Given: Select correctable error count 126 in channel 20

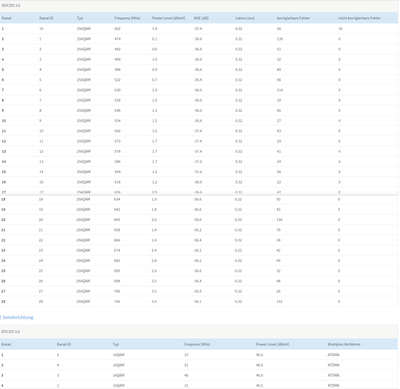Looking at the screenshot, I should (279, 220).
